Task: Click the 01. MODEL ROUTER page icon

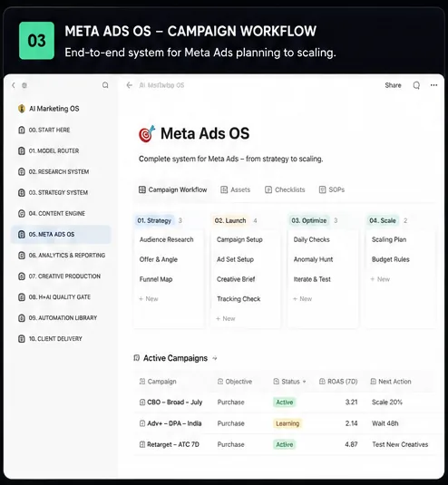Action: [x=22, y=151]
